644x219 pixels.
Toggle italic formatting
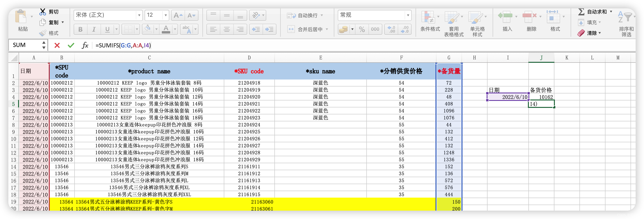[x=94, y=29]
